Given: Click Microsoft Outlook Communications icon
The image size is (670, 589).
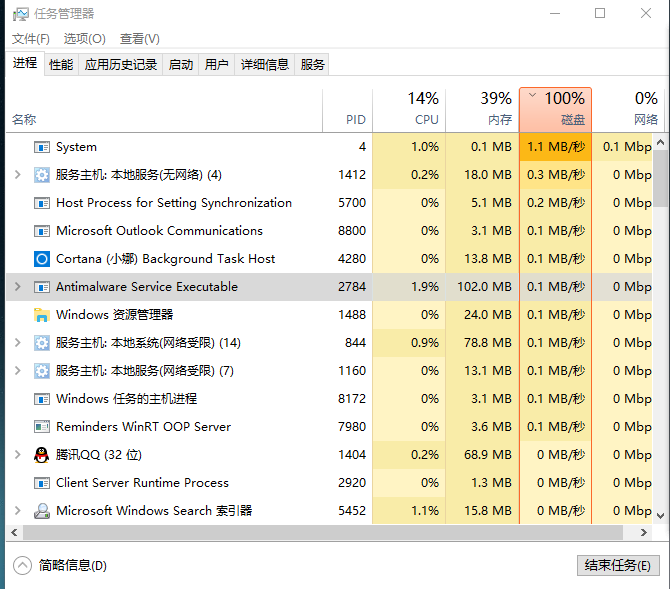Looking at the screenshot, I should tap(41, 231).
